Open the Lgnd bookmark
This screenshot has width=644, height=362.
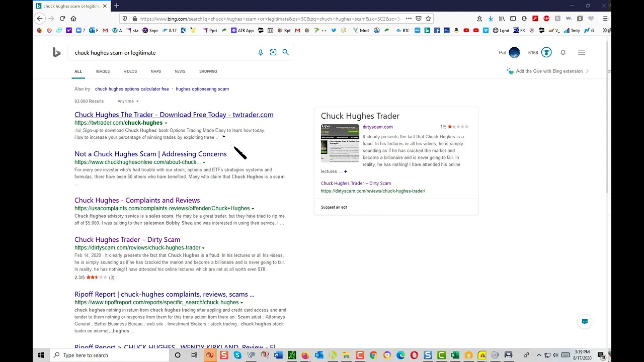501,30
